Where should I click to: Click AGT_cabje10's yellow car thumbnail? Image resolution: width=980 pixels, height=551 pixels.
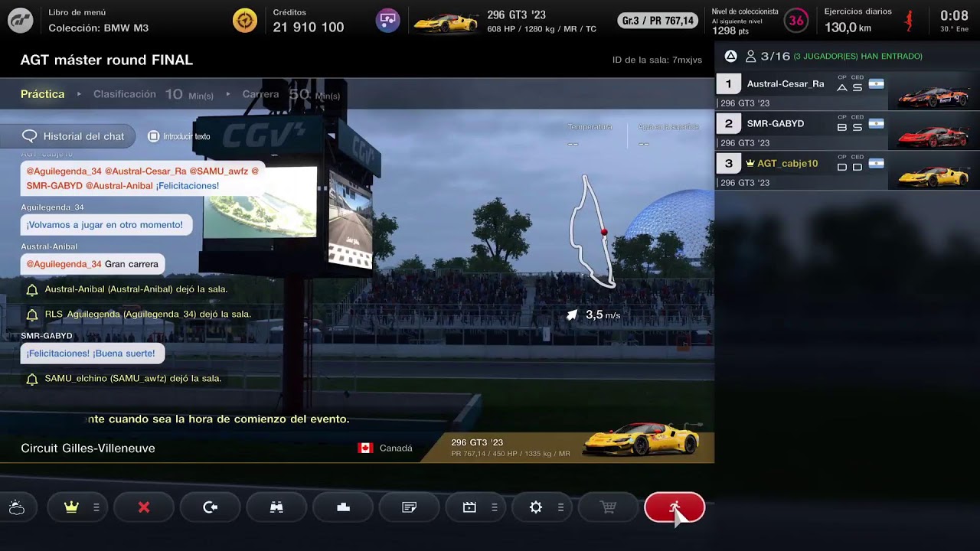tap(933, 175)
